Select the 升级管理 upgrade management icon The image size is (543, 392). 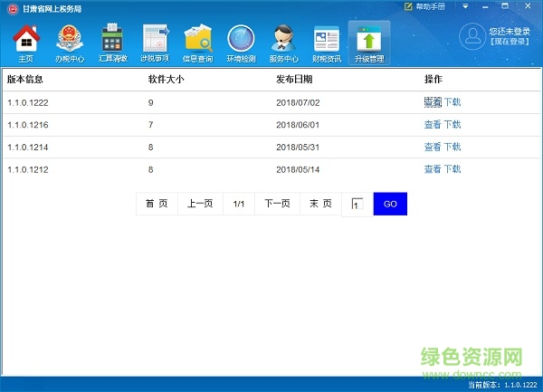coord(369,42)
